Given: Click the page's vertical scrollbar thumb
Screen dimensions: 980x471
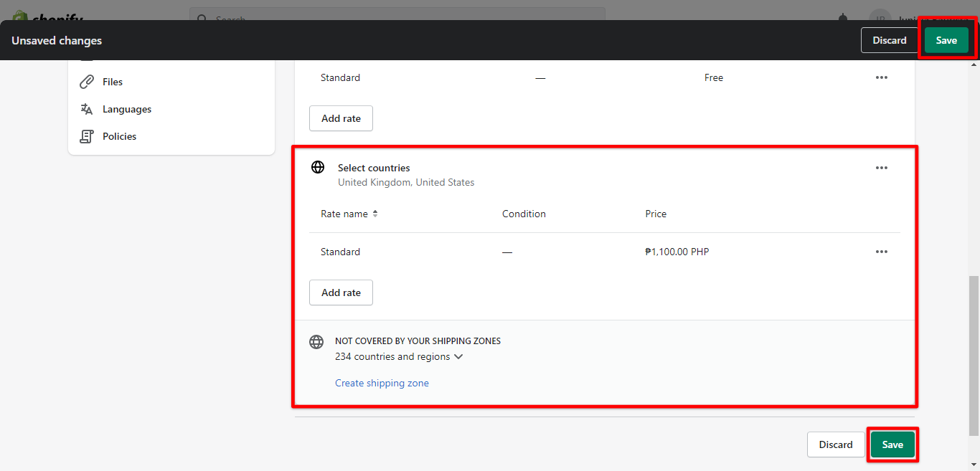Looking at the screenshot, I should (974, 355).
